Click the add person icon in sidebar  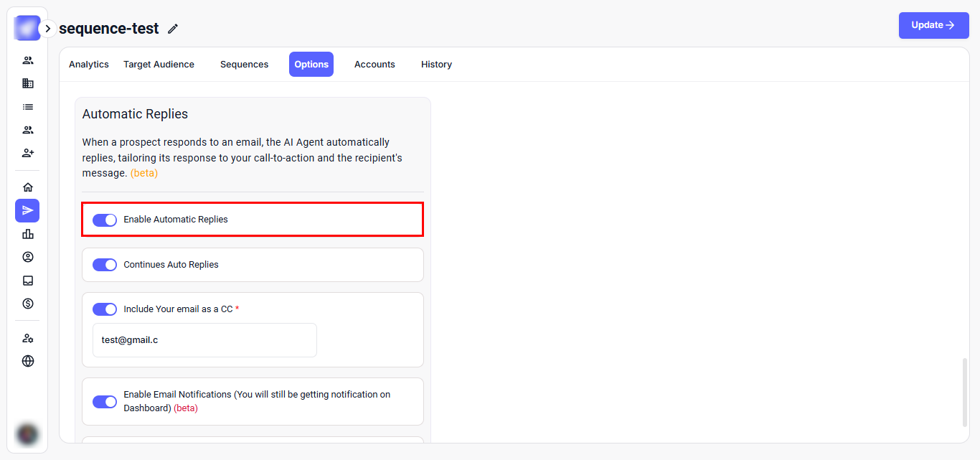28,153
